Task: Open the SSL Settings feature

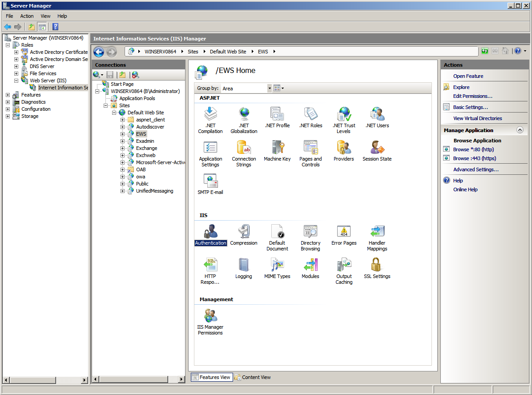Action: click(x=377, y=268)
